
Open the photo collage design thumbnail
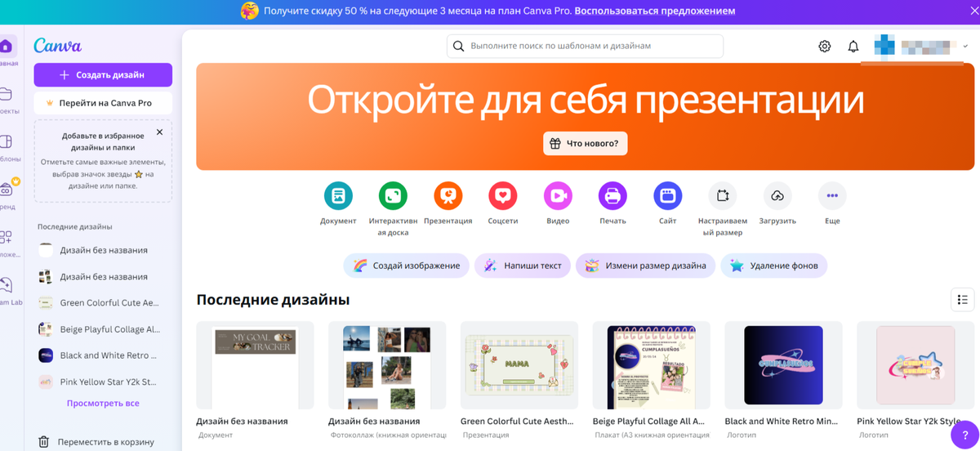[387, 365]
